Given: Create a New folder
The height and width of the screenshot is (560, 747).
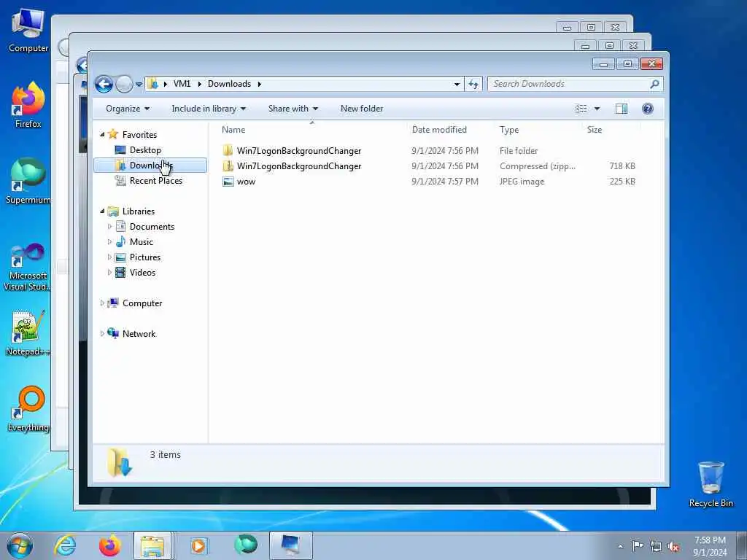Looking at the screenshot, I should coord(362,109).
